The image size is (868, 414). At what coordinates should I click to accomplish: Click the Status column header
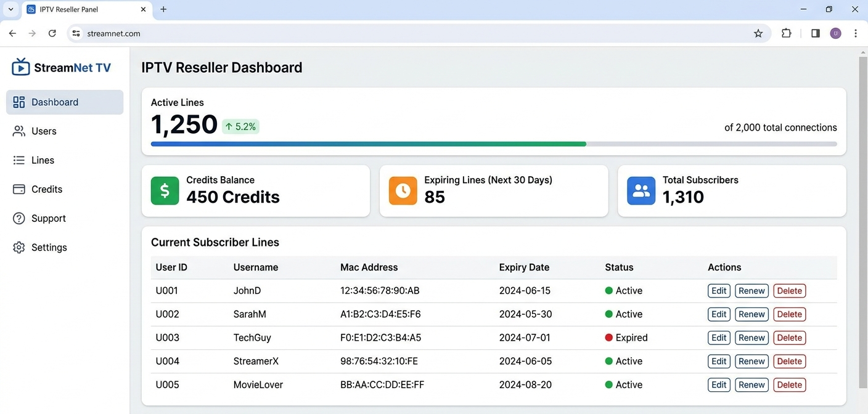pos(619,267)
